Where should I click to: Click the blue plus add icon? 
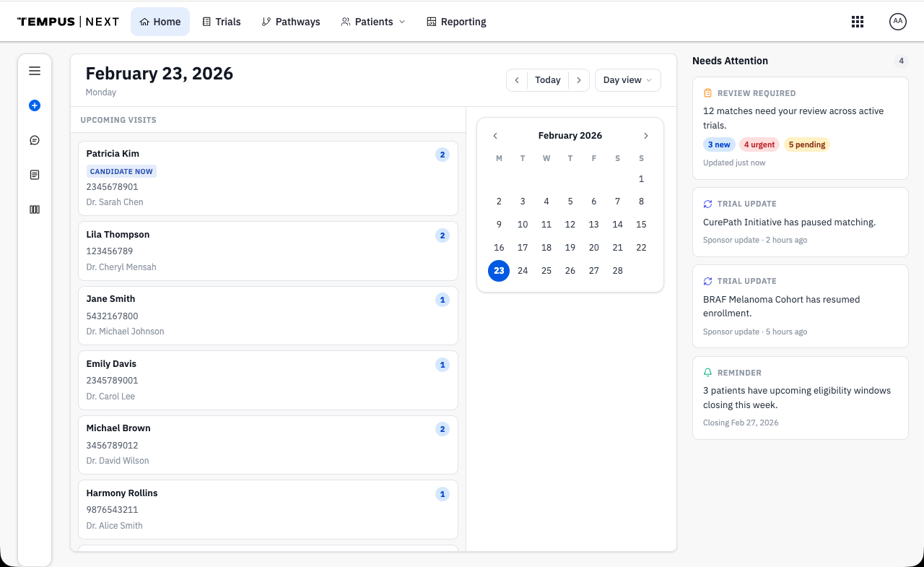[35, 105]
